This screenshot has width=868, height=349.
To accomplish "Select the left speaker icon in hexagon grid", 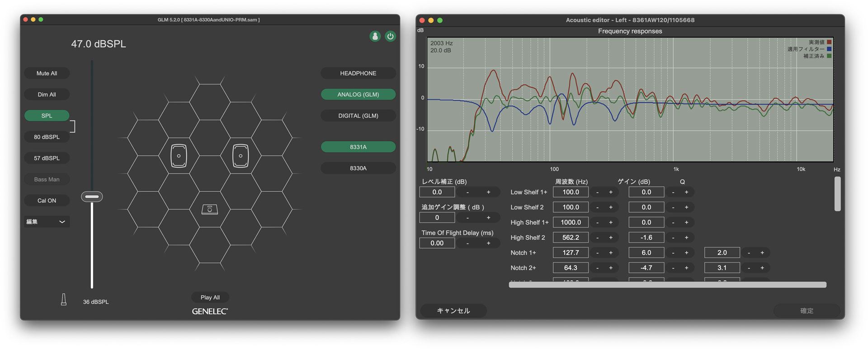I will tap(179, 156).
